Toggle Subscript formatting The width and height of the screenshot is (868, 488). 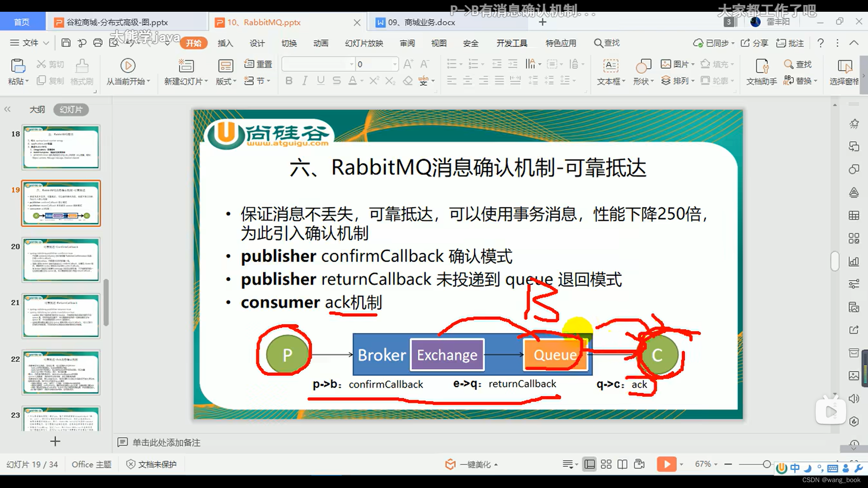(390, 81)
